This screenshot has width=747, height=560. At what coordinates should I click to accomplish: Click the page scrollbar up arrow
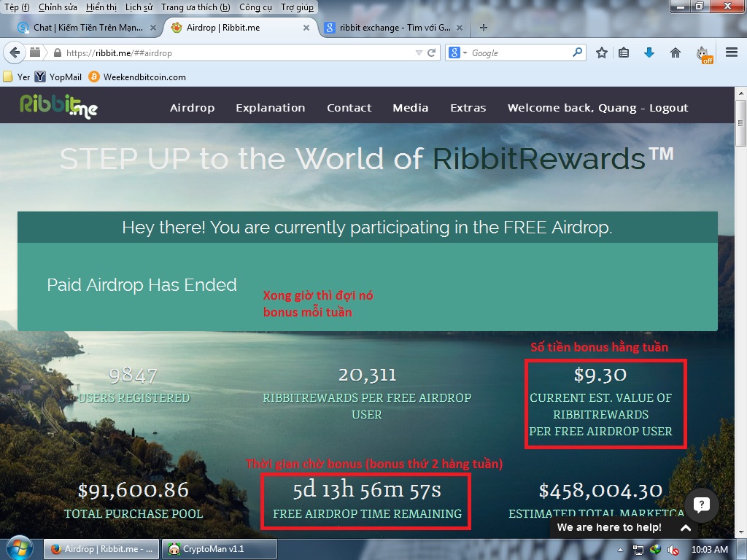741,93
